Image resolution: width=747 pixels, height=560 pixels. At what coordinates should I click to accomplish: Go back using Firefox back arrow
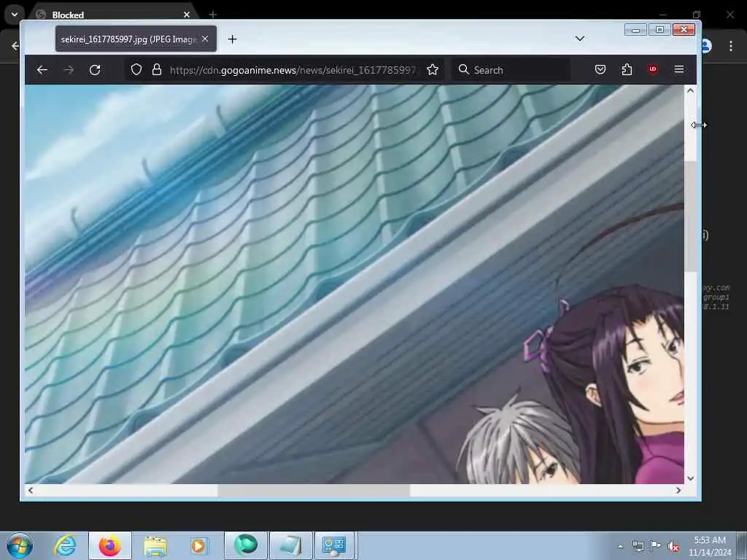click(x=42, y=70)
